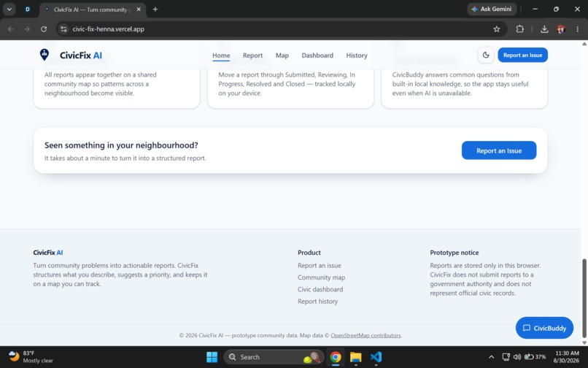588x368 pixels.
Task: Expand the tab search dropdown chevron
Action: tap(9, 9)
